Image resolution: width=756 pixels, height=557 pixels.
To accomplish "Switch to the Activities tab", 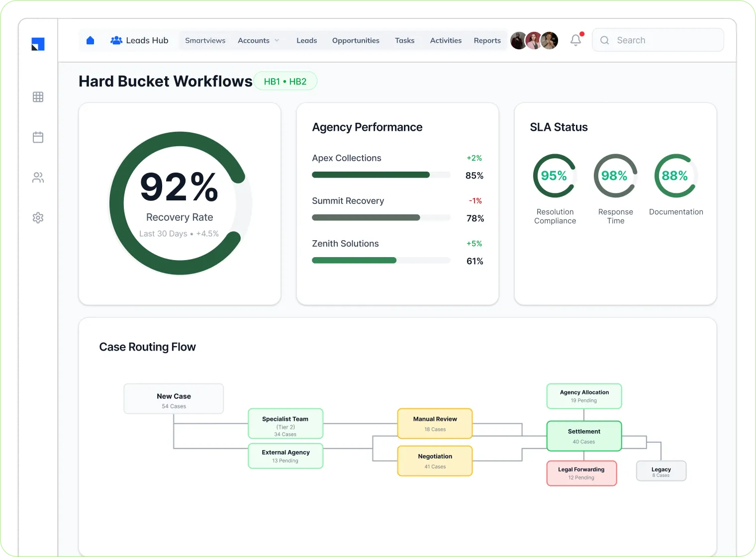I will tap(446, 40).
